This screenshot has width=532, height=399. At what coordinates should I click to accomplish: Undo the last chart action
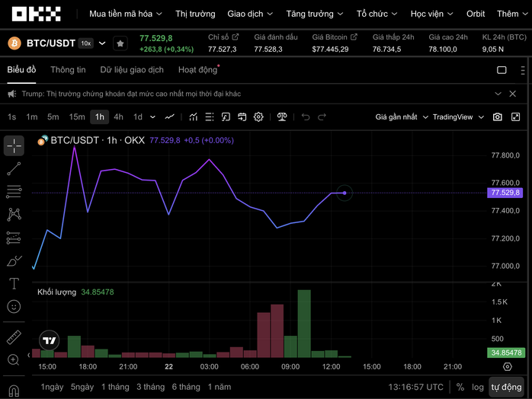click(x=306, y=117)
